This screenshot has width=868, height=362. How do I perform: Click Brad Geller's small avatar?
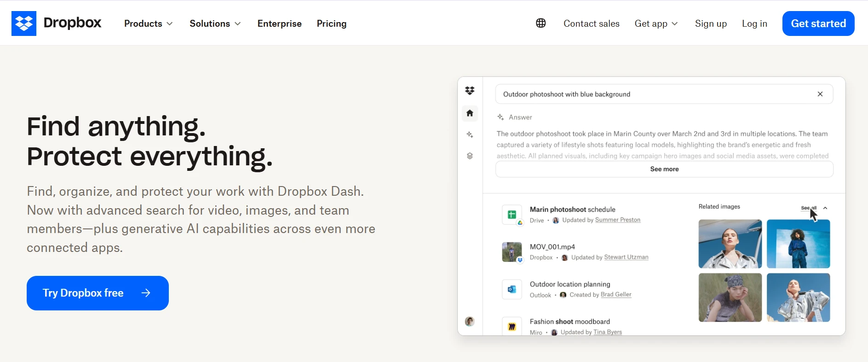(x=563, y=295)
